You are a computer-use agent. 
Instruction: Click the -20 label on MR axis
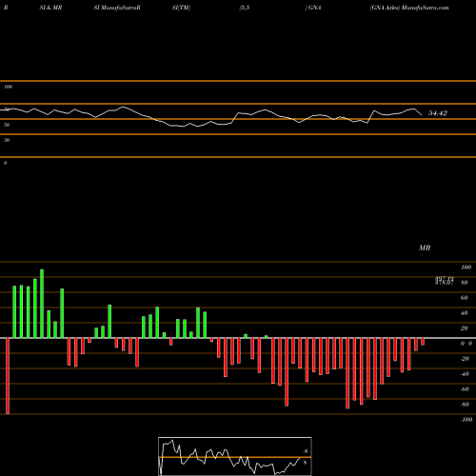[x=465, y=359]
